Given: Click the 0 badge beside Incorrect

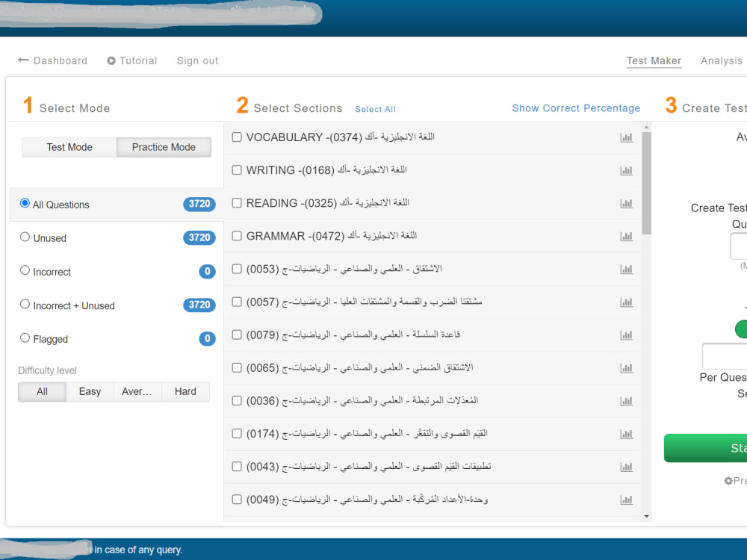Looking at the screenshot, I should pyautogui.click(x=207, y=272).
